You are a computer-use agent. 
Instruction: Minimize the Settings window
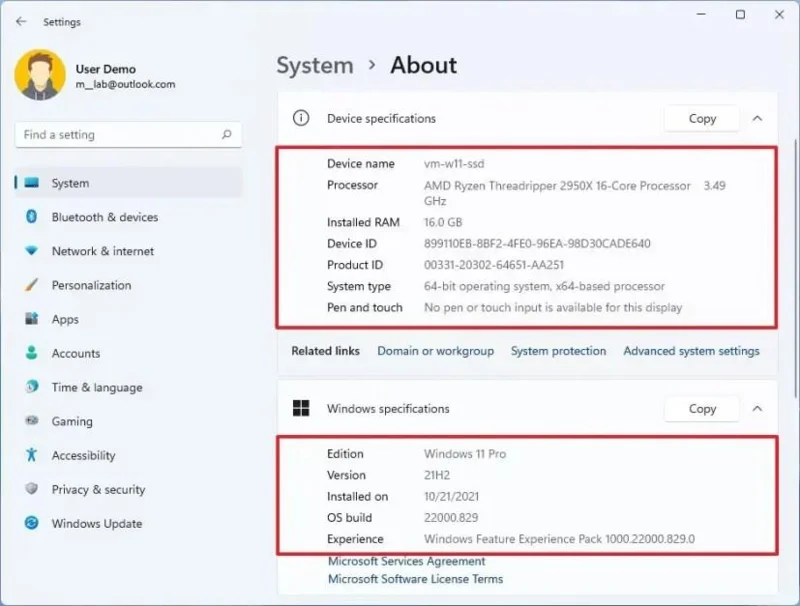point(702,14)
